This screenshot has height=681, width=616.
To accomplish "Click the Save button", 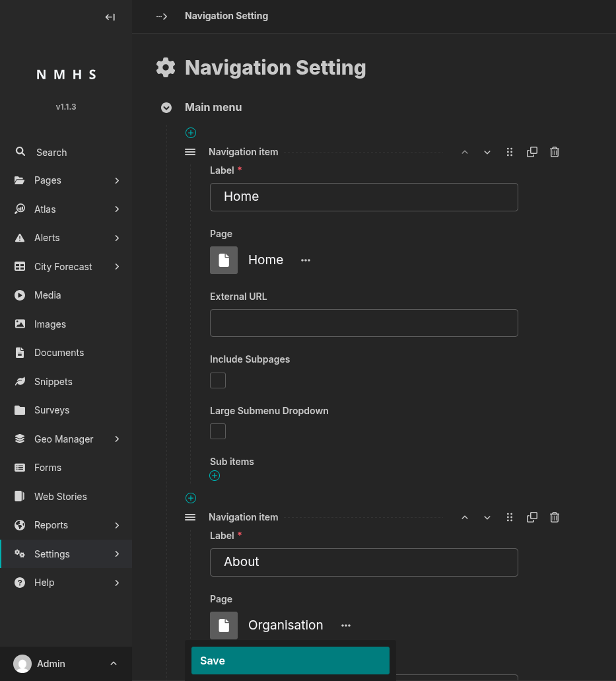I will click(x=291, y=661).
